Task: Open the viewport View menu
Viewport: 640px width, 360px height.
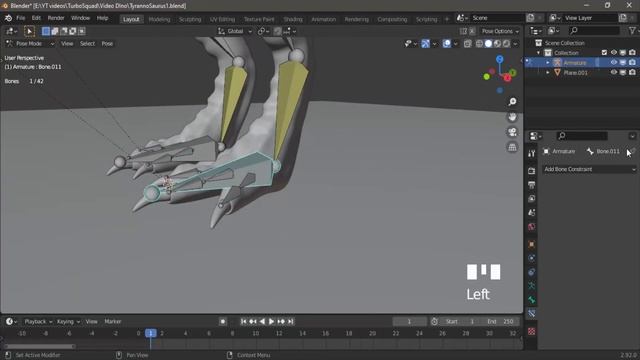Action: pyautogui.click(x=67, y=44)
